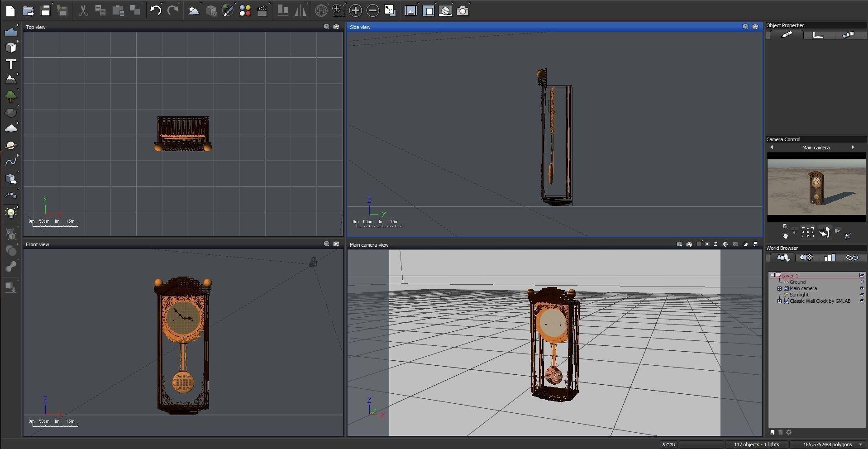Switch to the previous camera arrow
This screenshot has height=449, width=868.
pyautogui.click(x=772, y=148)
